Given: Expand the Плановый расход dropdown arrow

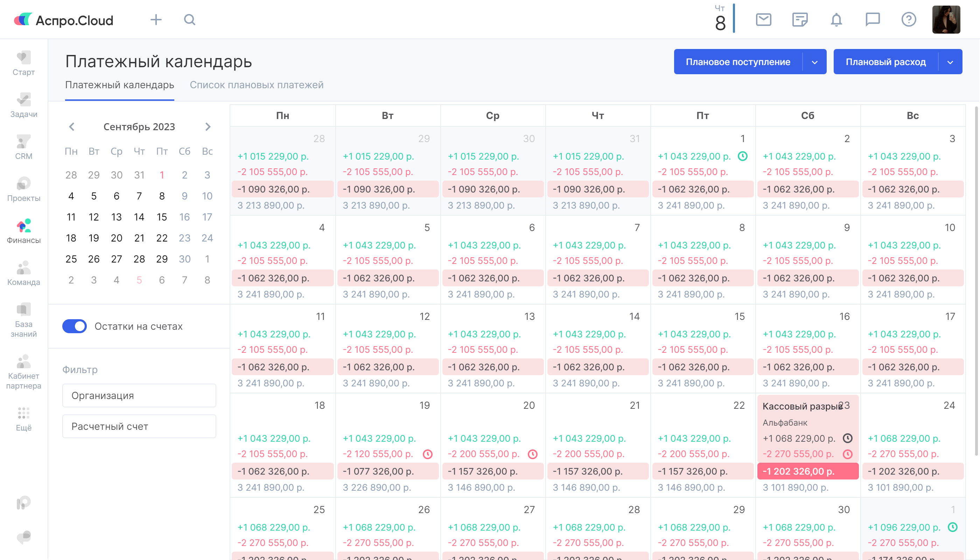Looking at the screenshot, I should point(950,62).
